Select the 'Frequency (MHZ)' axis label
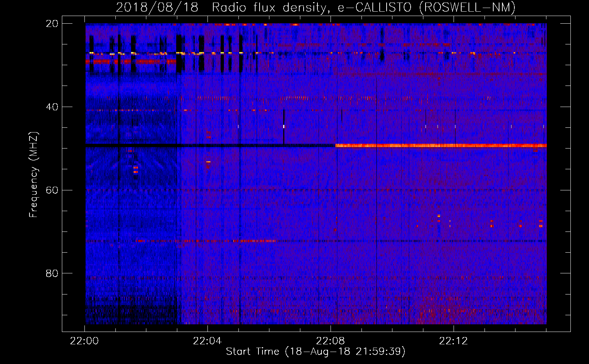The image size is (589, 364). [x=33, y=175]
